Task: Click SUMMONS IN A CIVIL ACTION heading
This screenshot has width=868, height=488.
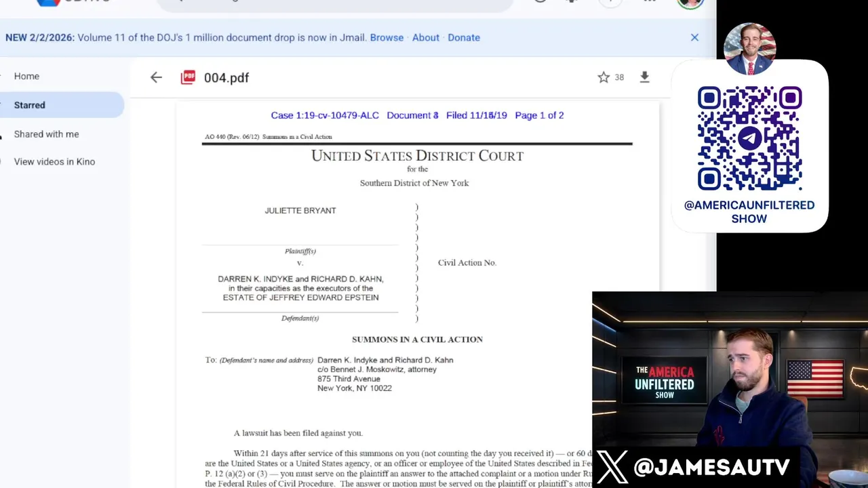Action: pyautogui.click(x=417, y=339)
